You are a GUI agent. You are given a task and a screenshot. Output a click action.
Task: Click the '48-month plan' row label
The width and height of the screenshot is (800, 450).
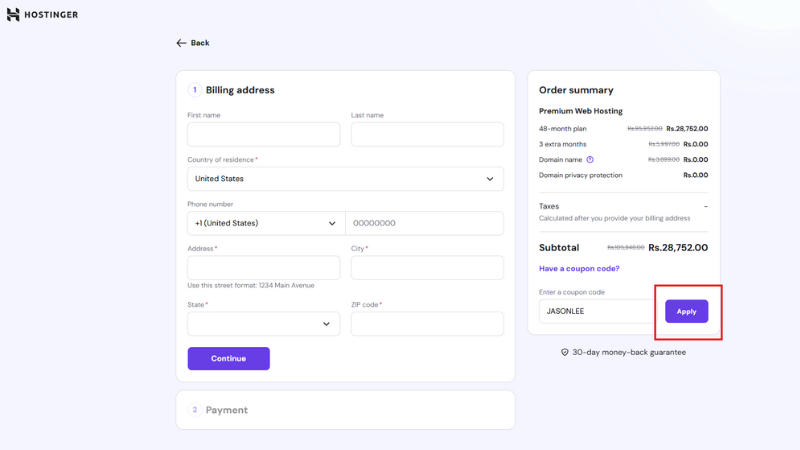pyautogui.click(x=562, y=129)
